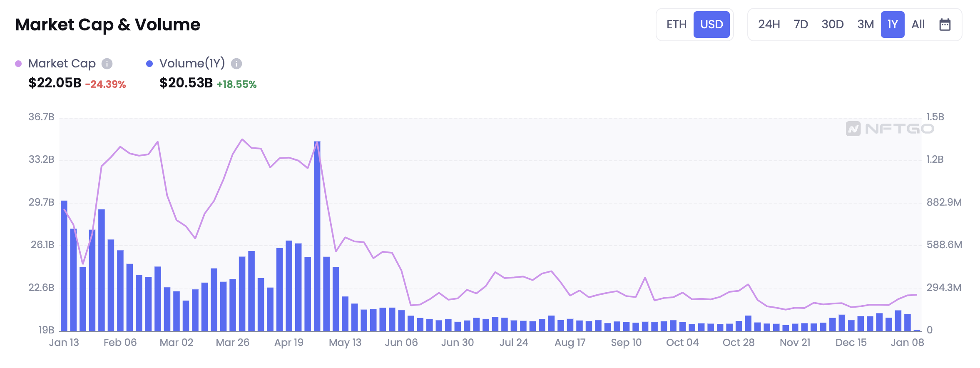Select the 30D time range
980x368 pixels.
pos(833,25)
